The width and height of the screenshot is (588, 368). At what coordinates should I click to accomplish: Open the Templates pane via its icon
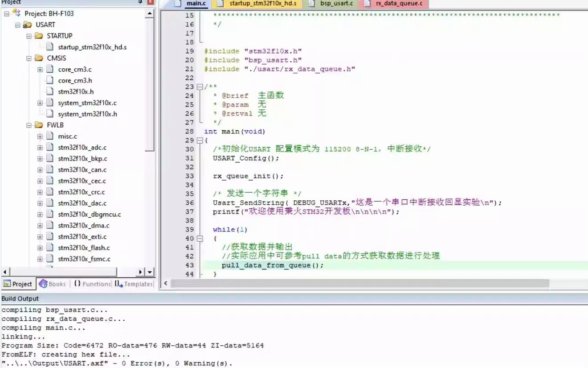(x=117, y=284)
